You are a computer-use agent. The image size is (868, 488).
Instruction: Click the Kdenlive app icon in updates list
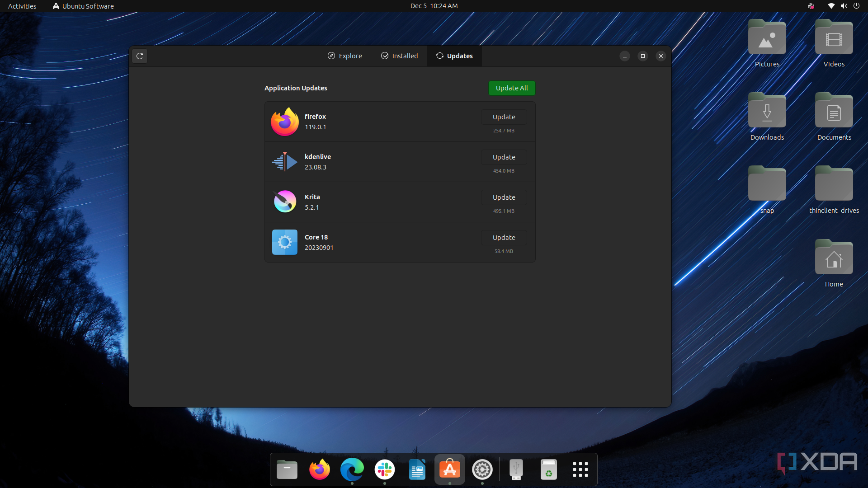(x=284, y=161)
